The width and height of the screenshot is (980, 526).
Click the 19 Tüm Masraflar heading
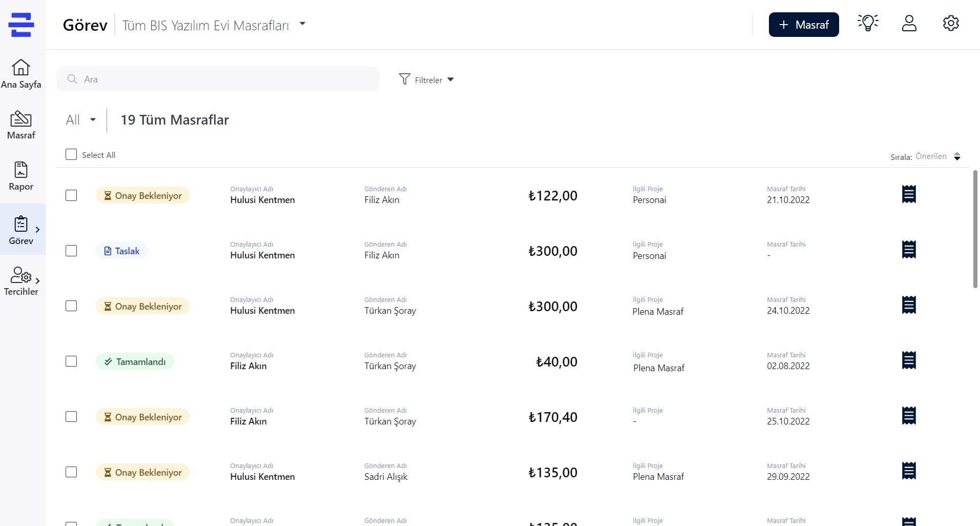coord(175,120)
